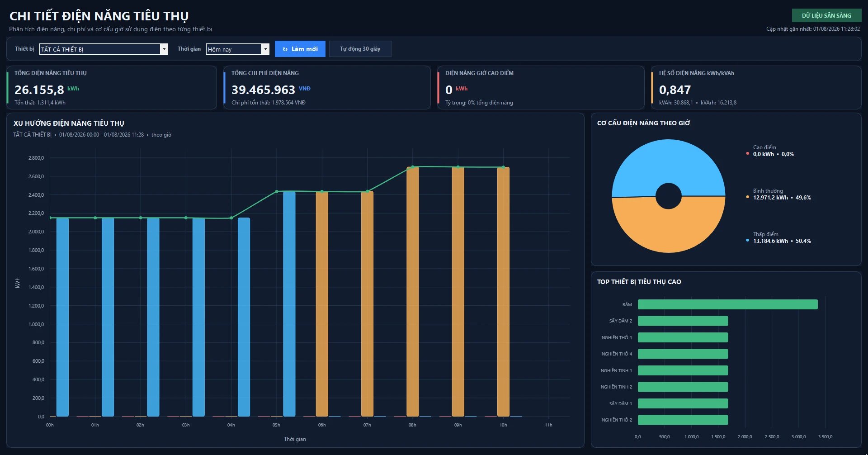Click the "Cập nhật gần nhất" timestamp
The width and height of the screenshot is (868, 455).
point(813,29)
